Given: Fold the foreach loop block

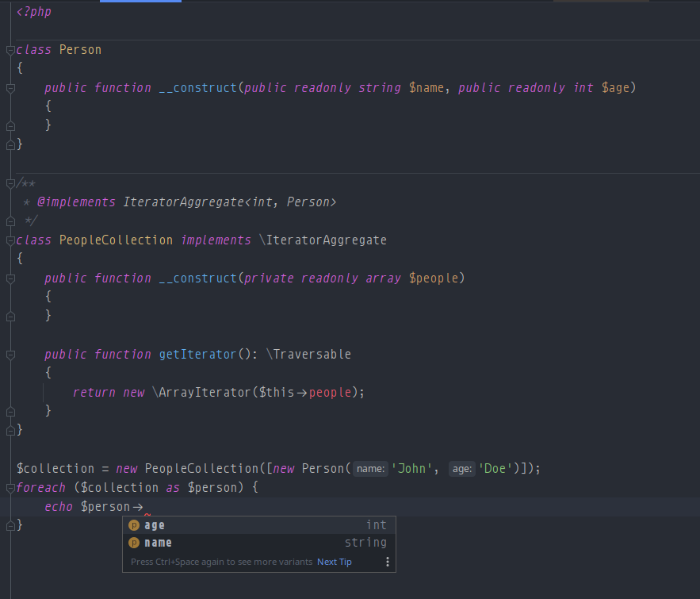Looking at the screenshot, I should [x=11, y=488].
